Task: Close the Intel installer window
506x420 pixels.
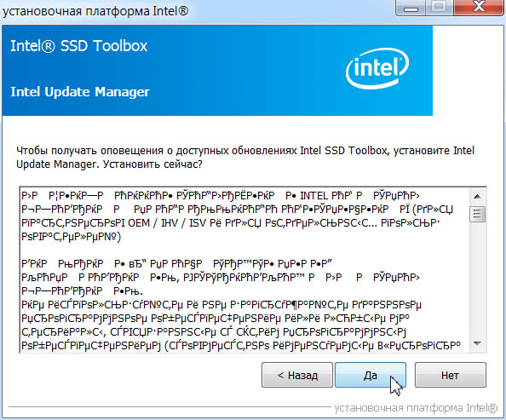Action: click(x=480, y=7)
